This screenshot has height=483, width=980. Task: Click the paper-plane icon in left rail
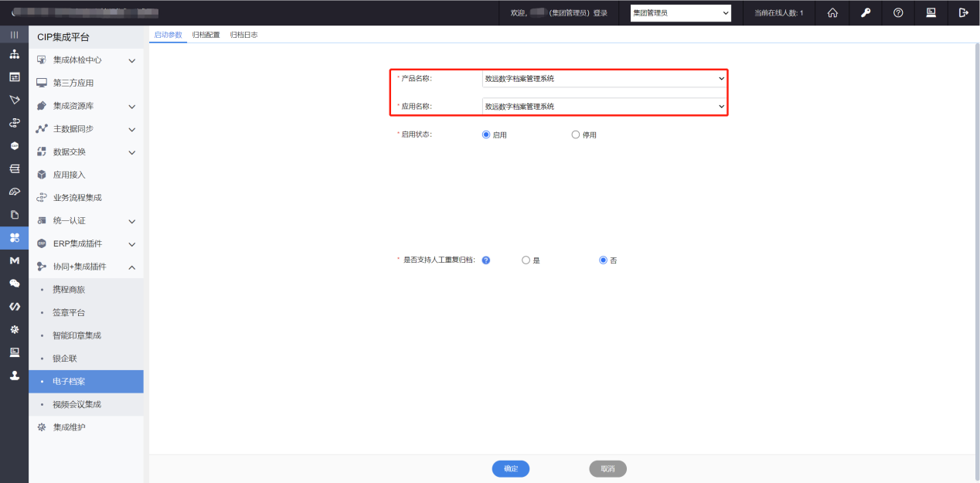(x=14, y=100)
